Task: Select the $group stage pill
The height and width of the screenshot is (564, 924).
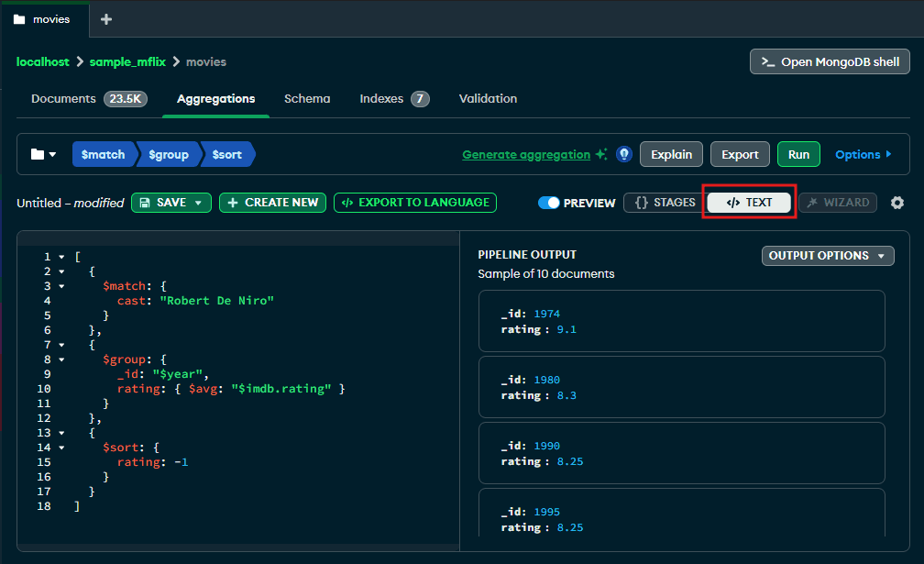Action: pyautogui.click(x=168, y=154)
